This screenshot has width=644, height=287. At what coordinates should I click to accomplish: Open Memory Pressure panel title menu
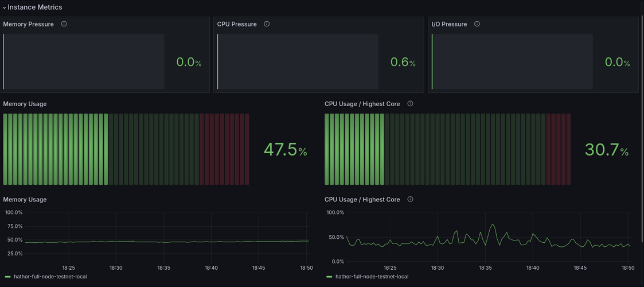coord(28,24)
